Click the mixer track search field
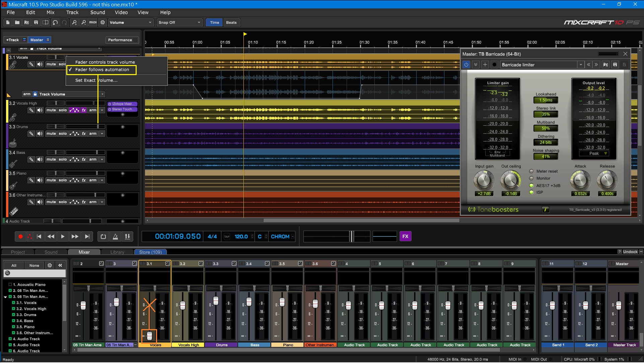Screen dimensions: 644x363 point(35,273)
